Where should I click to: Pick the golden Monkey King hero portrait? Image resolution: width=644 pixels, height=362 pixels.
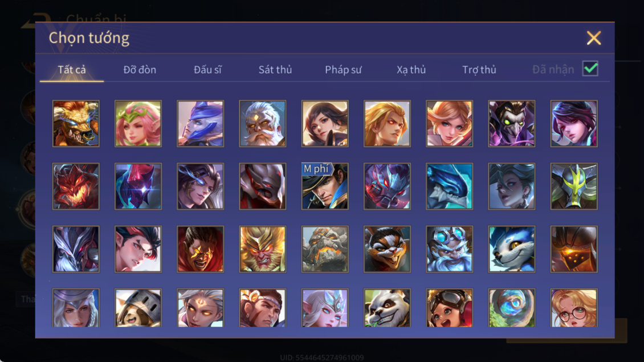tap(263, 249)
